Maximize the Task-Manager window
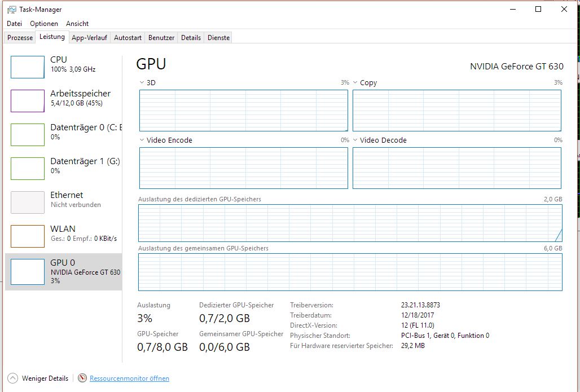The height and width of the screenshot is (392, 580). (539, 9)
